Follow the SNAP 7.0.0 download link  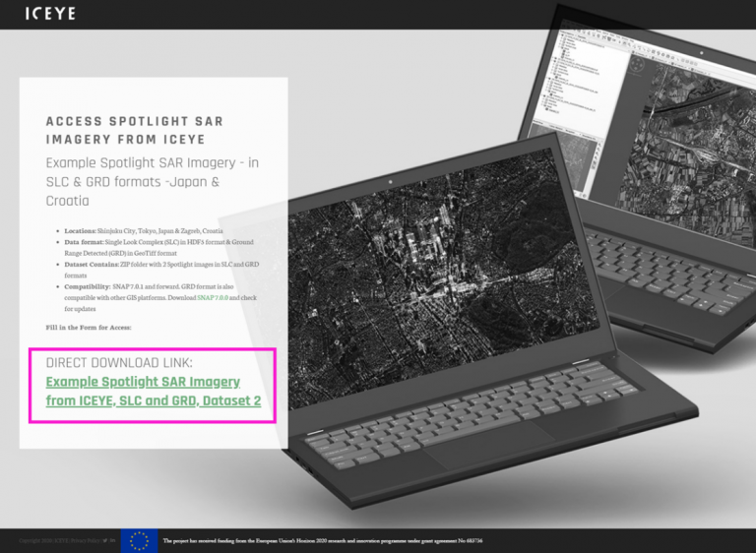(213, 297)
